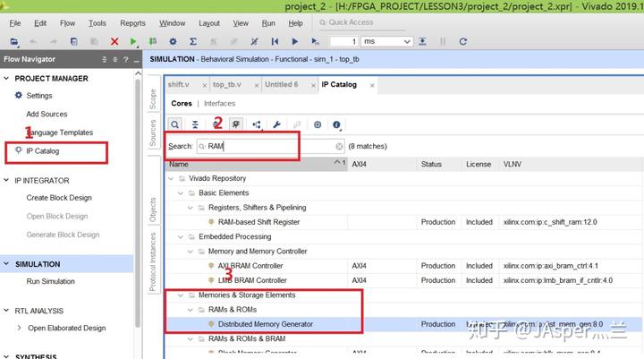Open the File menu

tap(15, 23)
